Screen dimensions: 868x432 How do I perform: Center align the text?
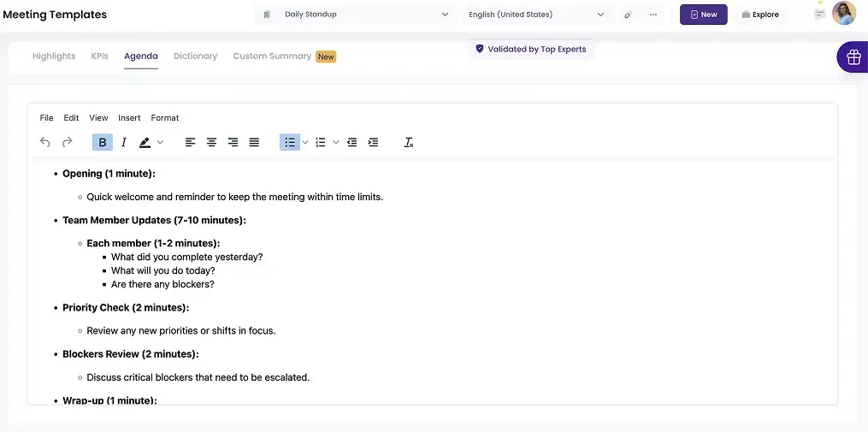[211, 143]
